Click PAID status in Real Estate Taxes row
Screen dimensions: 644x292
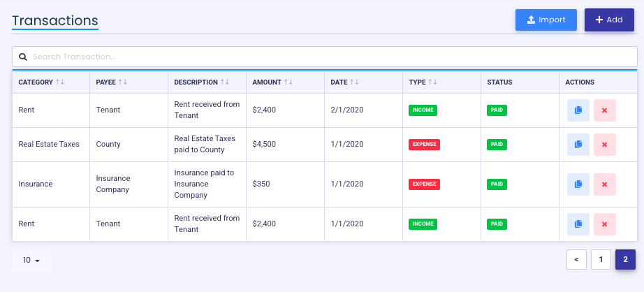pos(497,144)
